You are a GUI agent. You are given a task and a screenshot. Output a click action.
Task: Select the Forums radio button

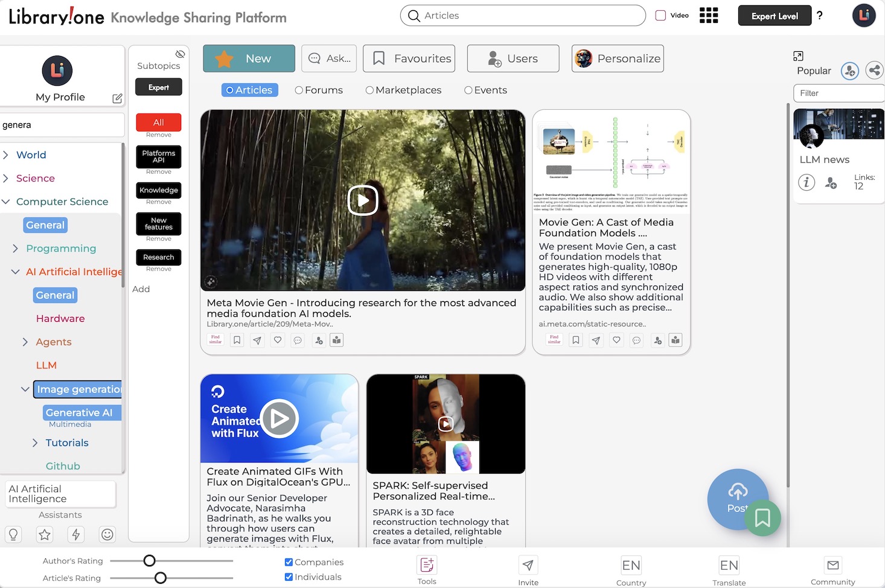pos(298,89)
